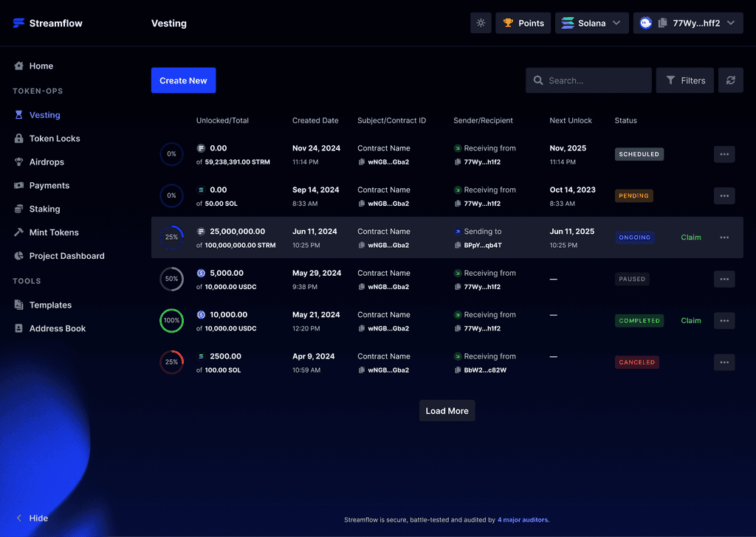
Task: Refresh the vesting contracts list
Action: pos(730,80)
